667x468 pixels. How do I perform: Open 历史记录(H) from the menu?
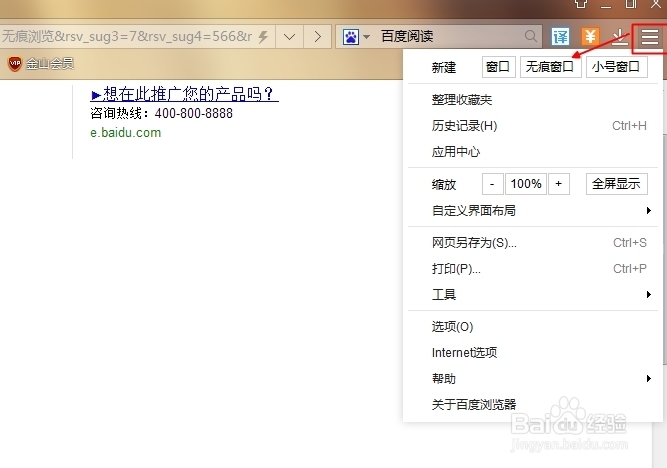click(533, 126)
